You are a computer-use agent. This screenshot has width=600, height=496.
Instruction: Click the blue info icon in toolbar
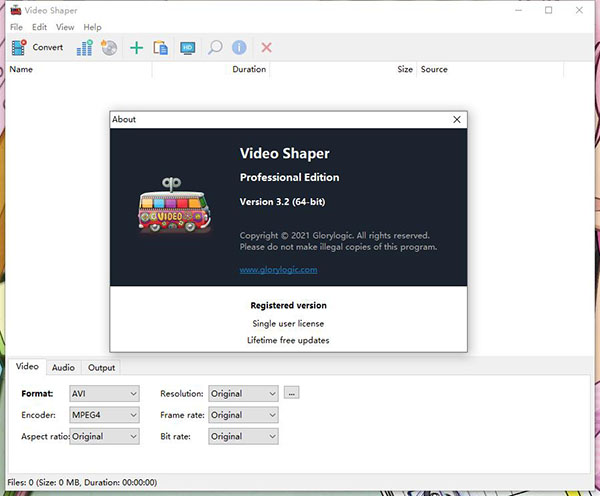238,47
